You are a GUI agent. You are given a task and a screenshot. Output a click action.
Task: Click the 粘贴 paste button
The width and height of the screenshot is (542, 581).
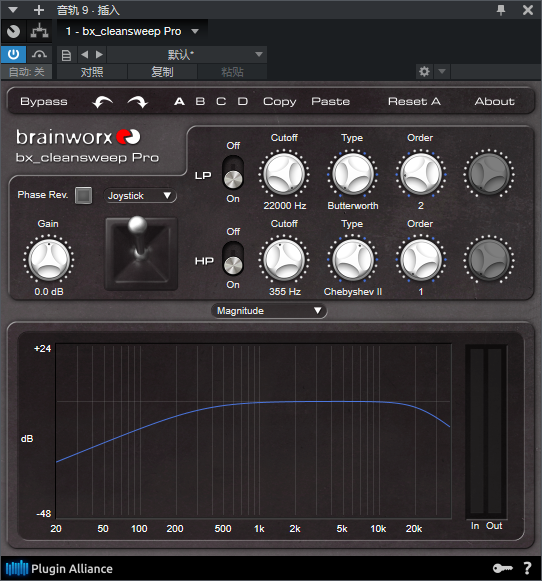232,72
